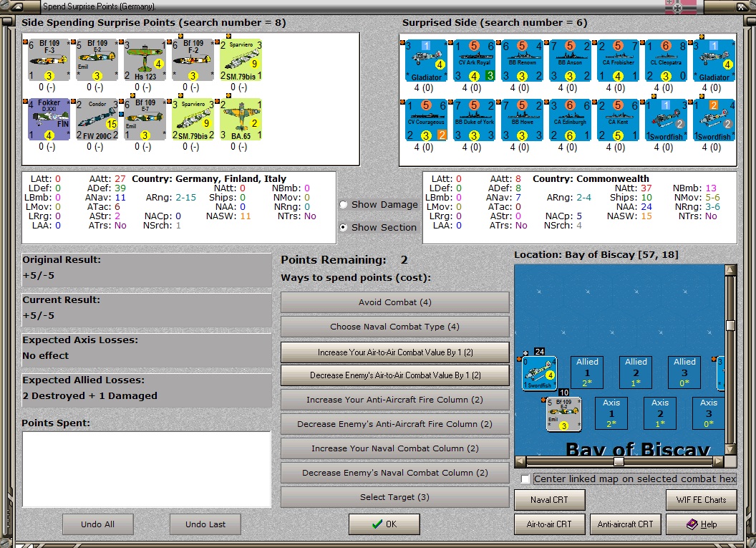
Task: Click the Fokker D.XXI Finnish counter
Action: (49, 120)
